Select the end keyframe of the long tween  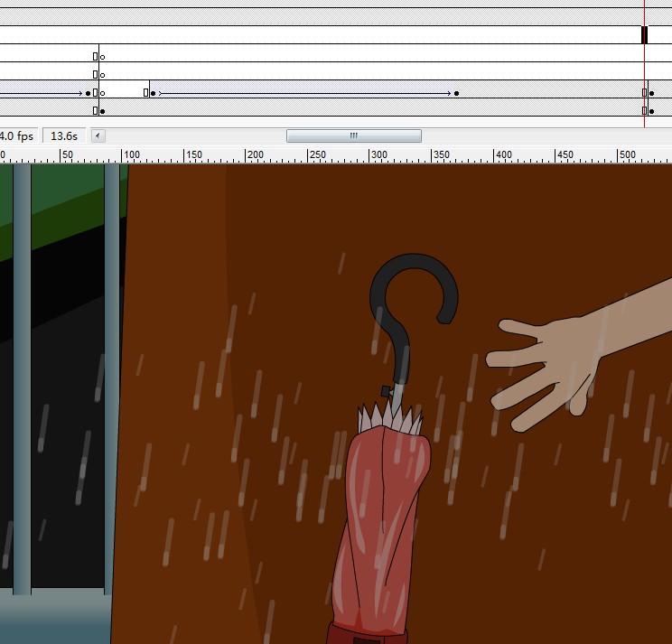(456, 92)
